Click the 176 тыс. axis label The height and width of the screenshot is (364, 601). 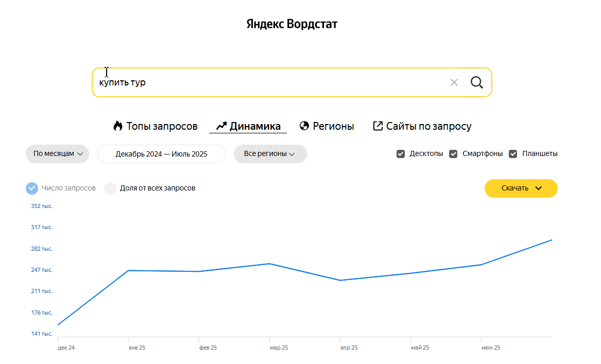(42, 313)
